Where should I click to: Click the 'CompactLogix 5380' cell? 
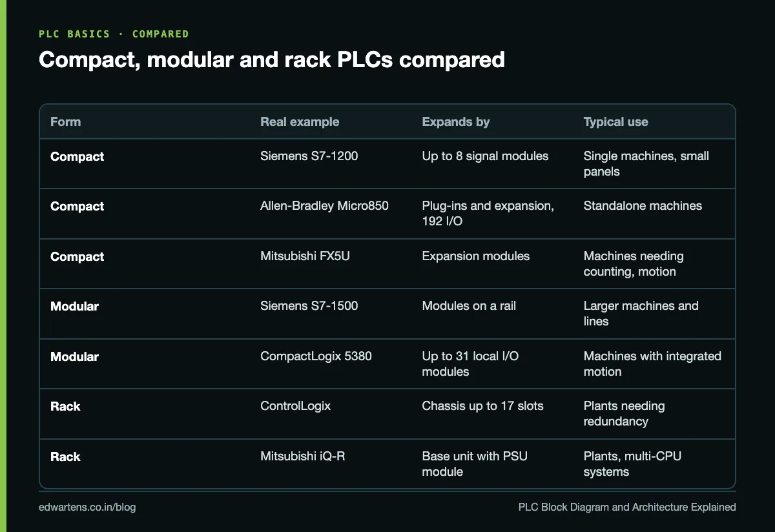316,356
